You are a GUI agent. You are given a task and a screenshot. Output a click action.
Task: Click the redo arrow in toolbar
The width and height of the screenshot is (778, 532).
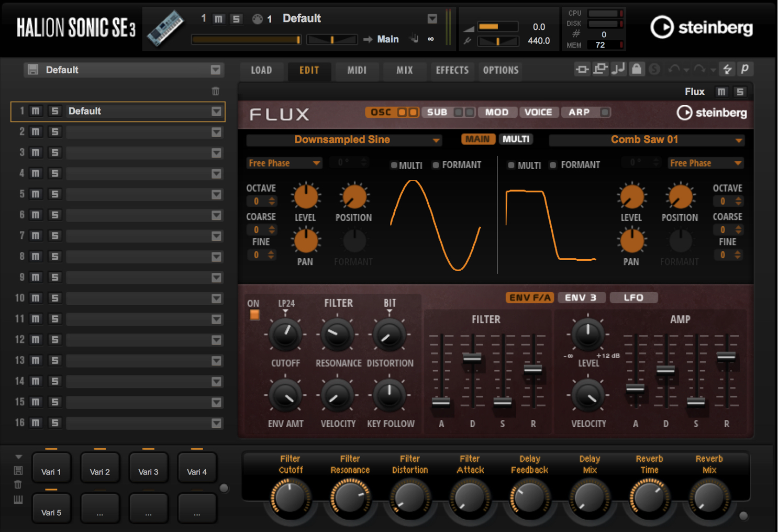click(699, 69)
